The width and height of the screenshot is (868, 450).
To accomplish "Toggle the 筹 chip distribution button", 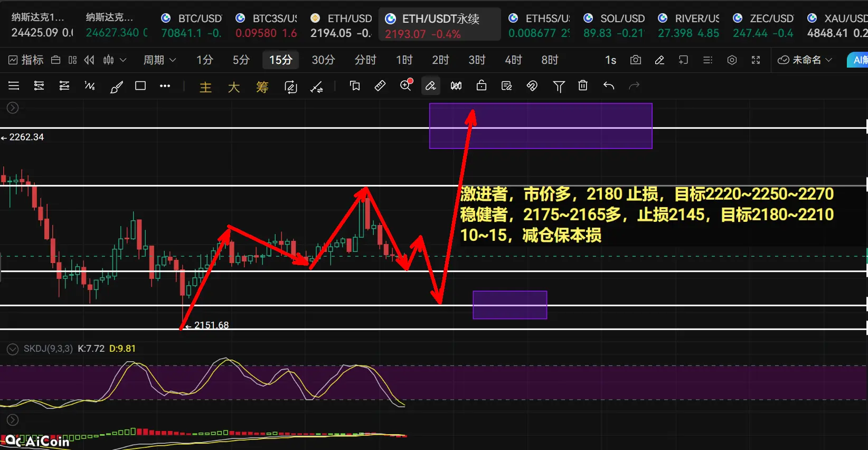I will [x=262, y=87].
